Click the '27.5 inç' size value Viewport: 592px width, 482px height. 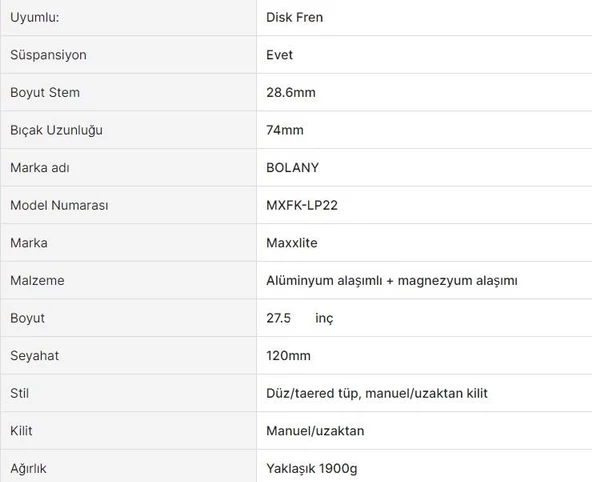[300, 318]
